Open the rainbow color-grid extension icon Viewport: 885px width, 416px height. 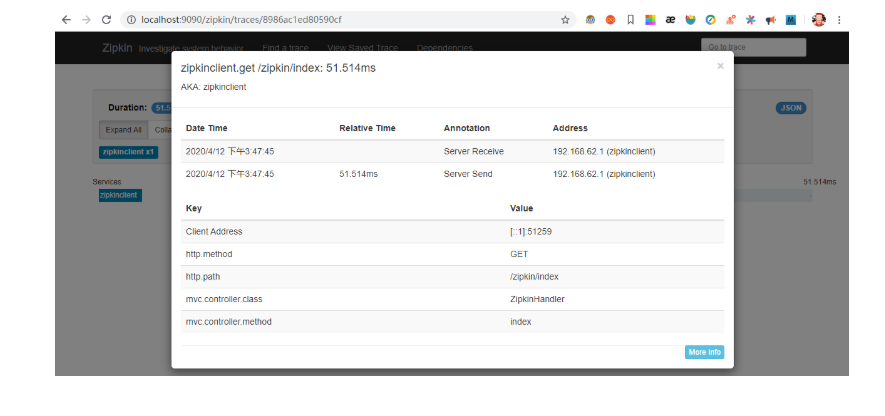point(650,20)
